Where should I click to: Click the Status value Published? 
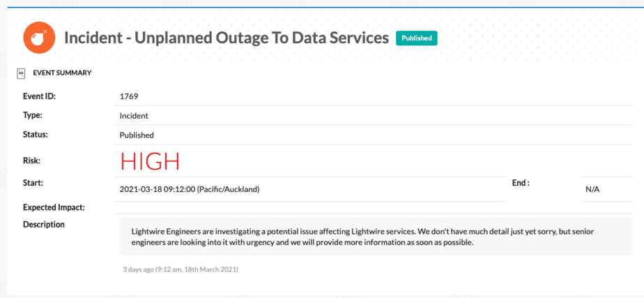[137, 135]
